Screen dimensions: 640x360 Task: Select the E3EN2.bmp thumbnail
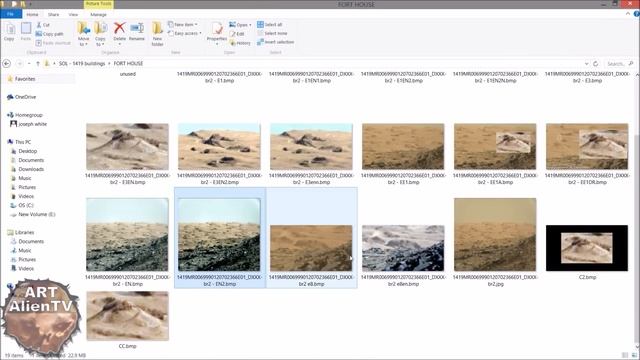pyautogui.click(x=219, y=147)
